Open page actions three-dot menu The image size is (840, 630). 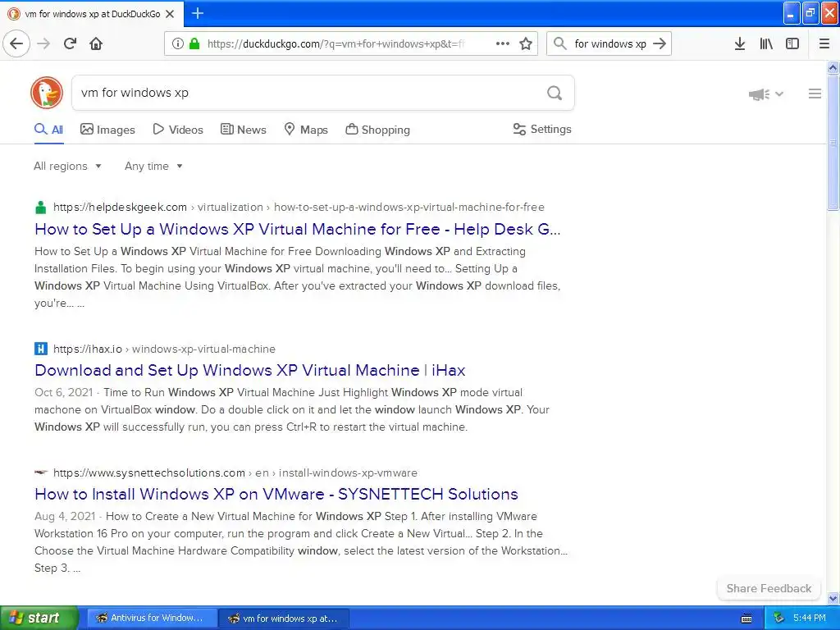503,43
